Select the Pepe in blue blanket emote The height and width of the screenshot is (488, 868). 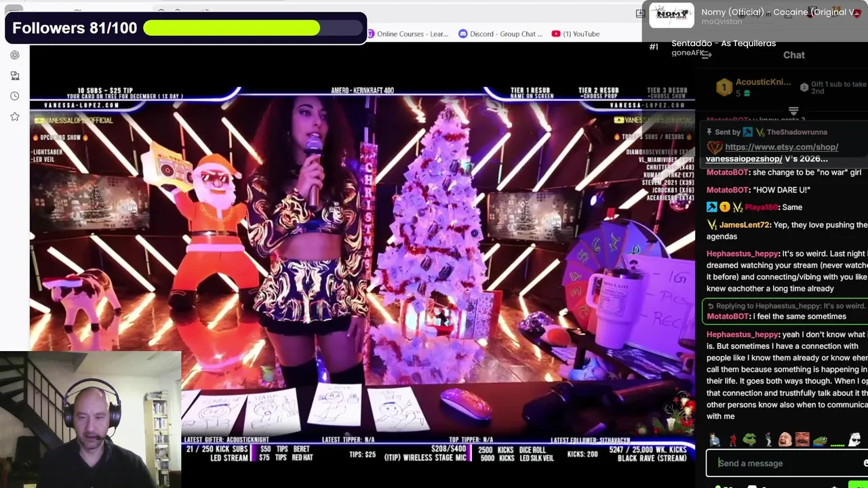coord(820,440)
